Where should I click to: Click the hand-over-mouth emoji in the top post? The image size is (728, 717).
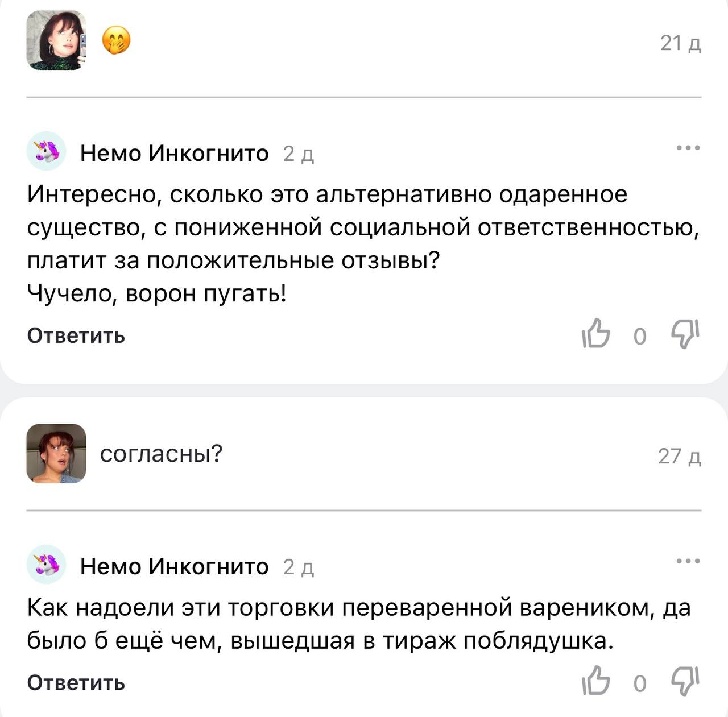coord(117,42)
